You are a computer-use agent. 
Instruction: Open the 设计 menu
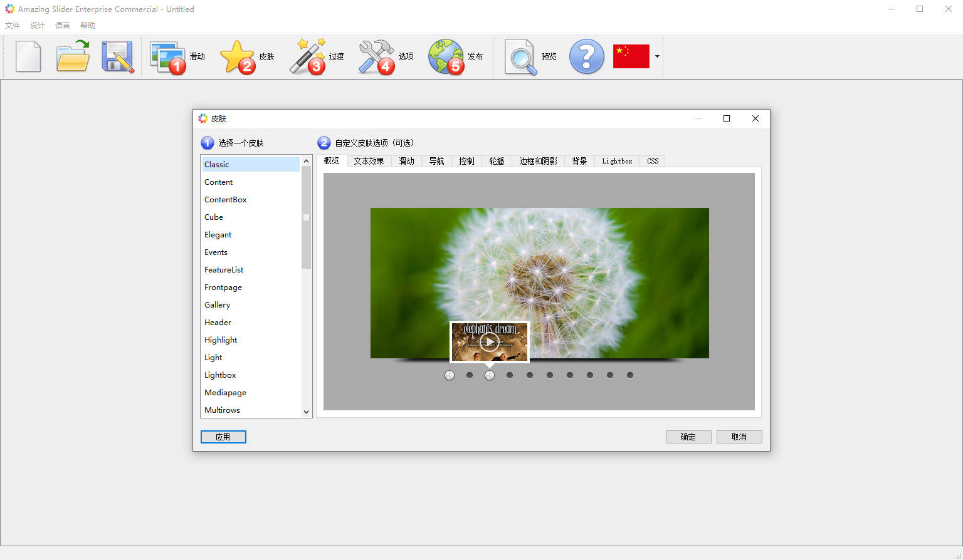[38, 26]
